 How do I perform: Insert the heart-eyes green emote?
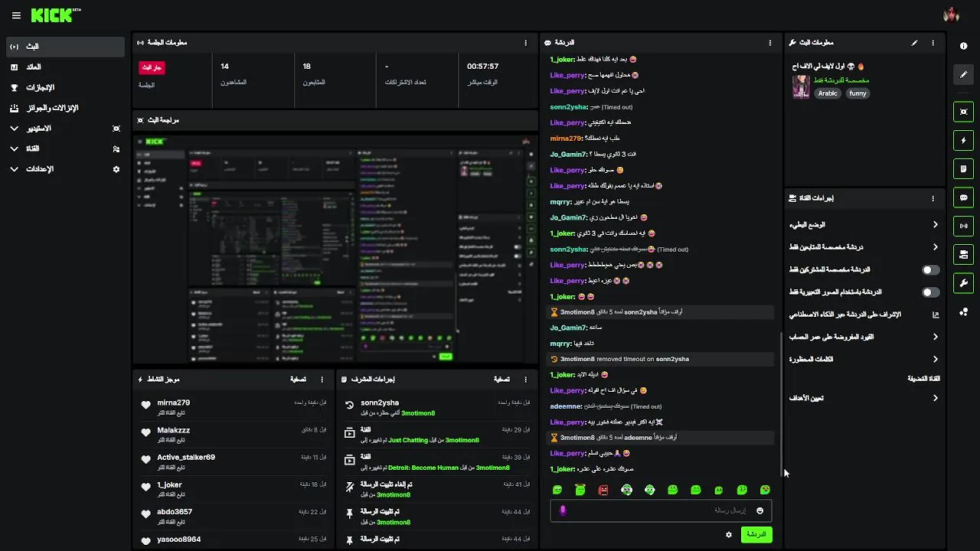click(765, 490)
